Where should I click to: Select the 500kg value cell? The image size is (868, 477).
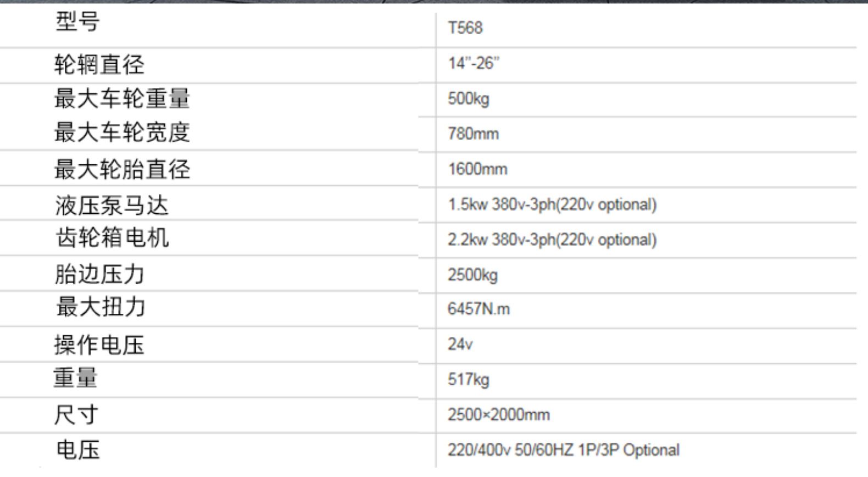468,99
